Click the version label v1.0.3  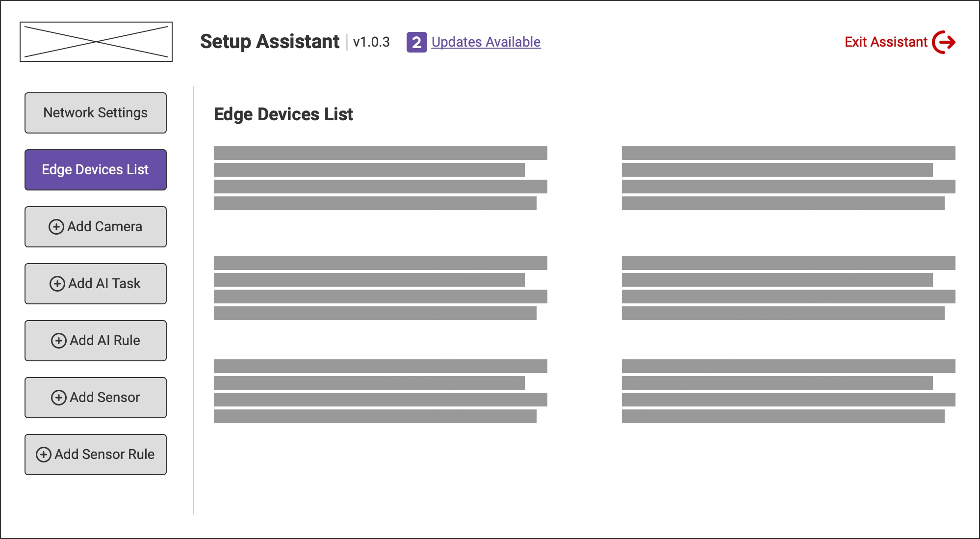372,43
